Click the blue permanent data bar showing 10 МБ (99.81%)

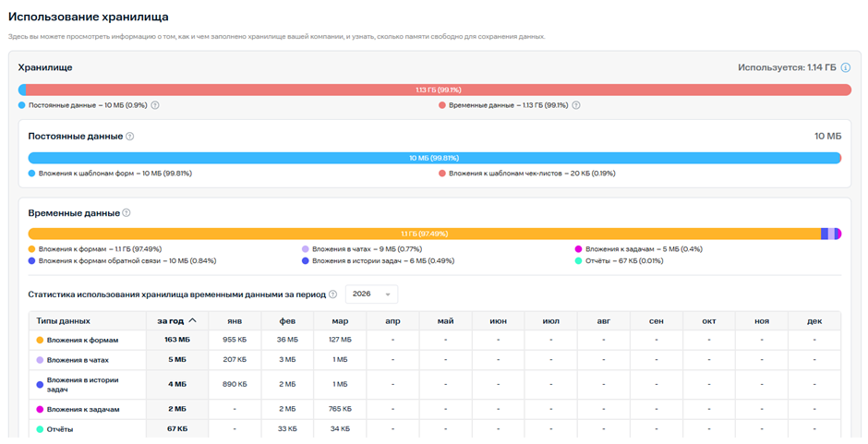pos(434,158)
